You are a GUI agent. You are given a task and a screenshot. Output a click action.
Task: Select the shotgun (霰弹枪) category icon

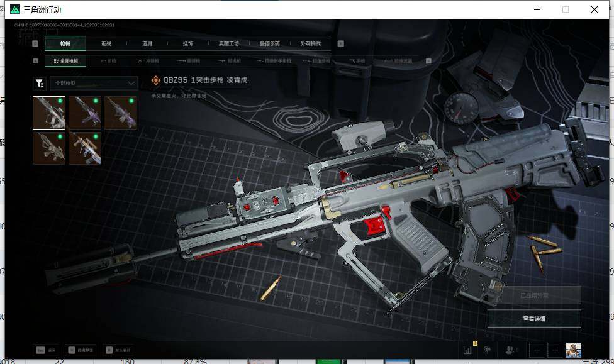(189, 61)
